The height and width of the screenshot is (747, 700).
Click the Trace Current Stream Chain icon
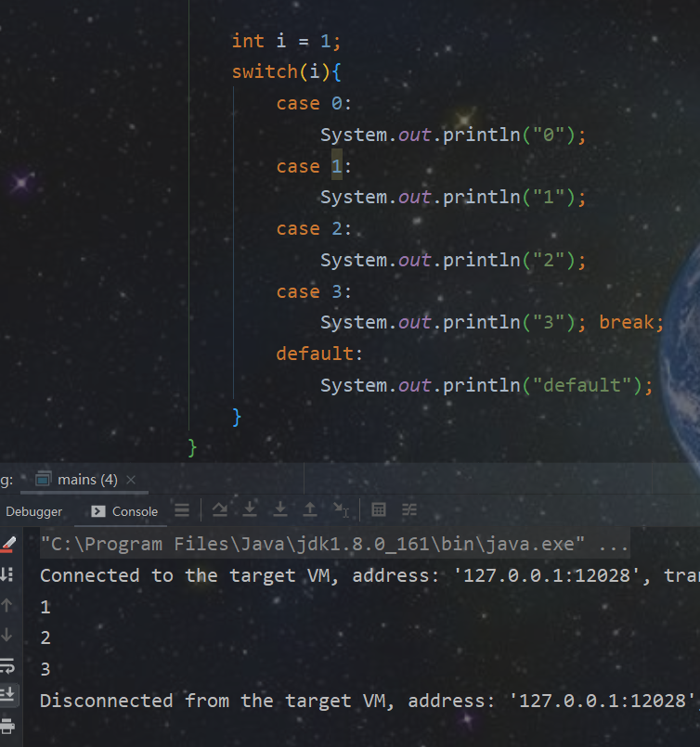click(409, 510)
